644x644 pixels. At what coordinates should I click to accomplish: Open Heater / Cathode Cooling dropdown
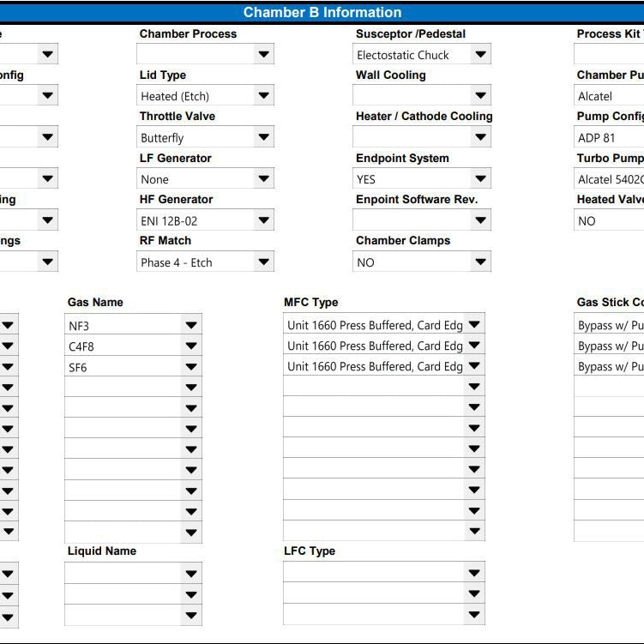click(480, 137)
